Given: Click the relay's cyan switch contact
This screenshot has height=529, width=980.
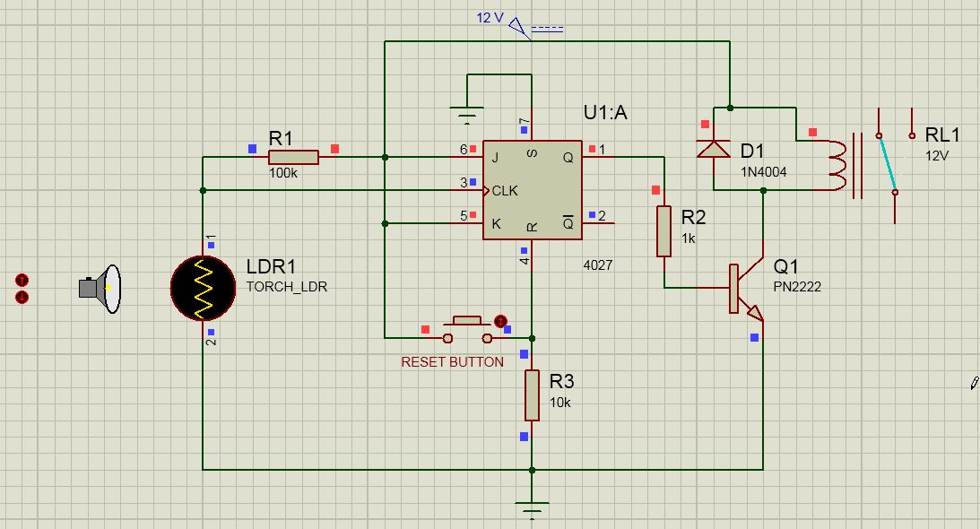Looking at the screenshot, I should pyautogui.click(x=888, y=164).
